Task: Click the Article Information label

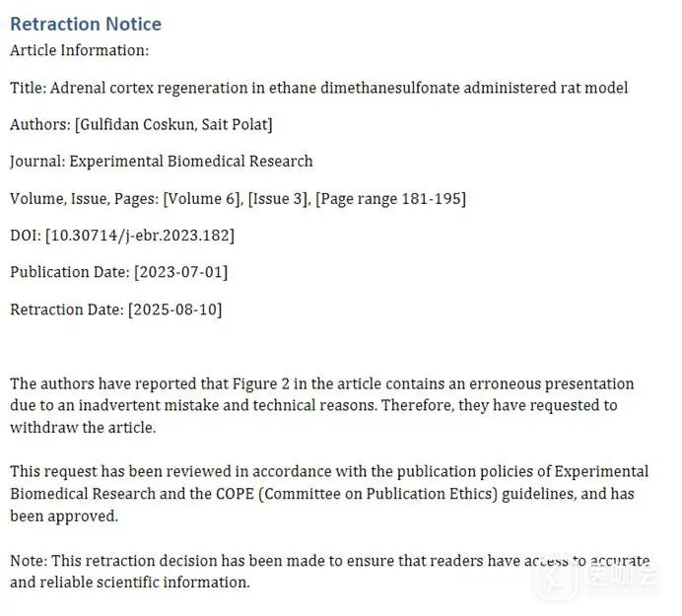Action: coord(80,50)
